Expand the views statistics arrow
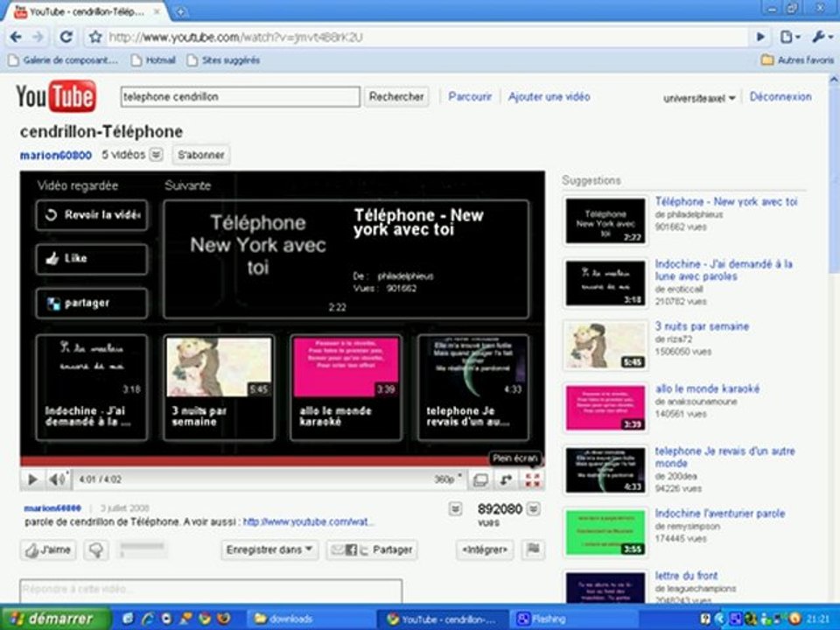The height and width of the screenshot is (630, 840). click(534, 509)
